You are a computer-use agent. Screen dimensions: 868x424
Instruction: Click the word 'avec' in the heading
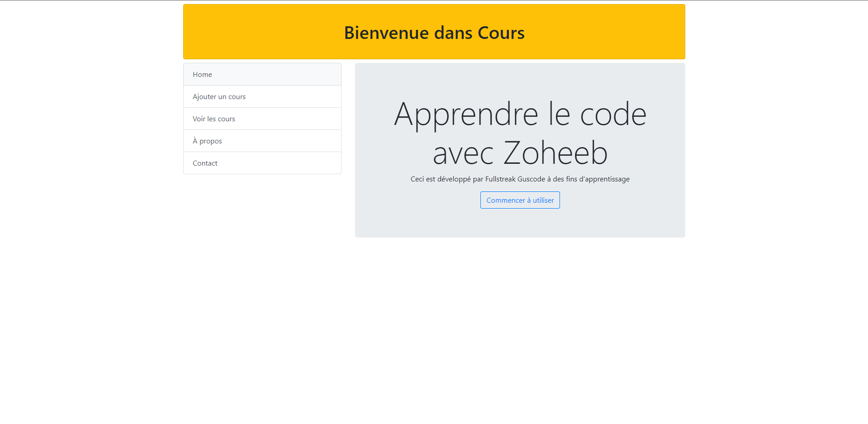[x=462, y=153]
